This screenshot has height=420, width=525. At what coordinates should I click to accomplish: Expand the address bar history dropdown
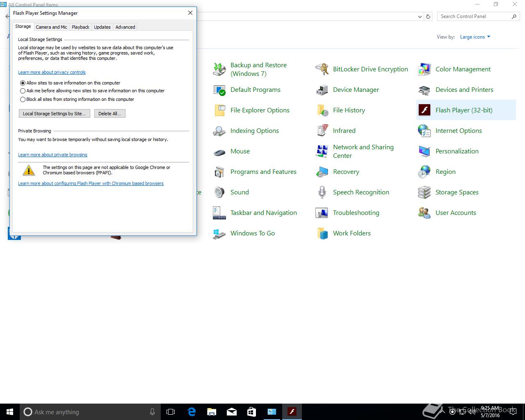tap(420, 17)
